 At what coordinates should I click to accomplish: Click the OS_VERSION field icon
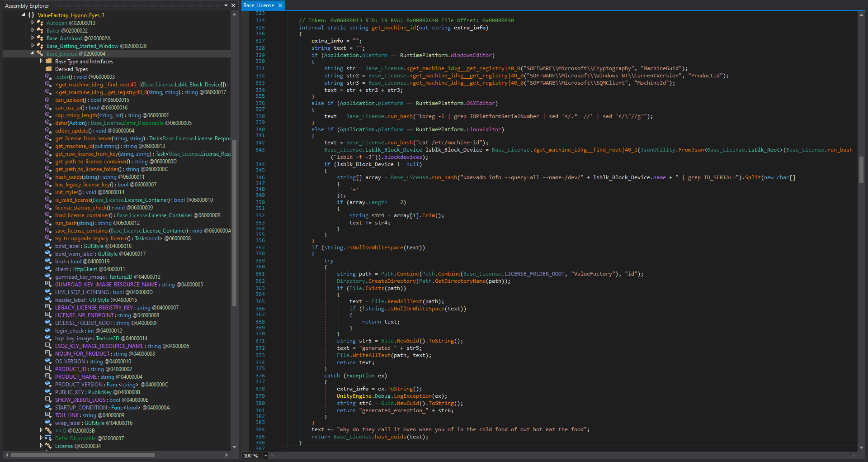tap(48, 361)
